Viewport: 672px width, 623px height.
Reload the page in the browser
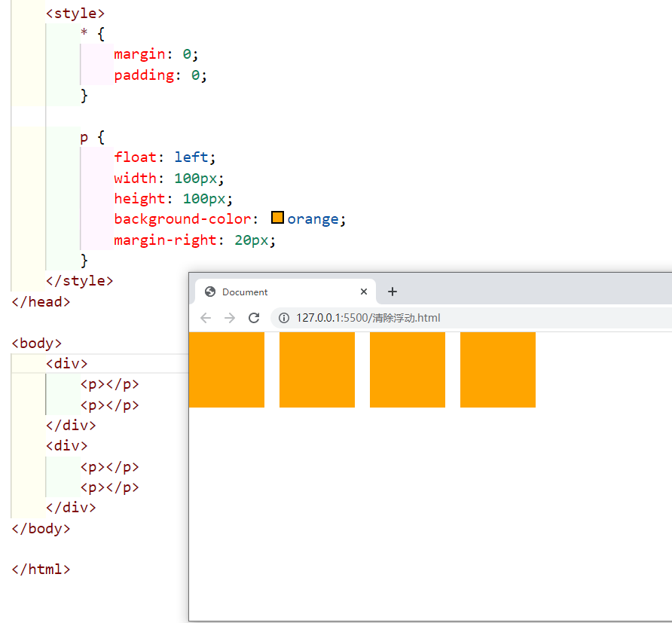coord(254,318)
